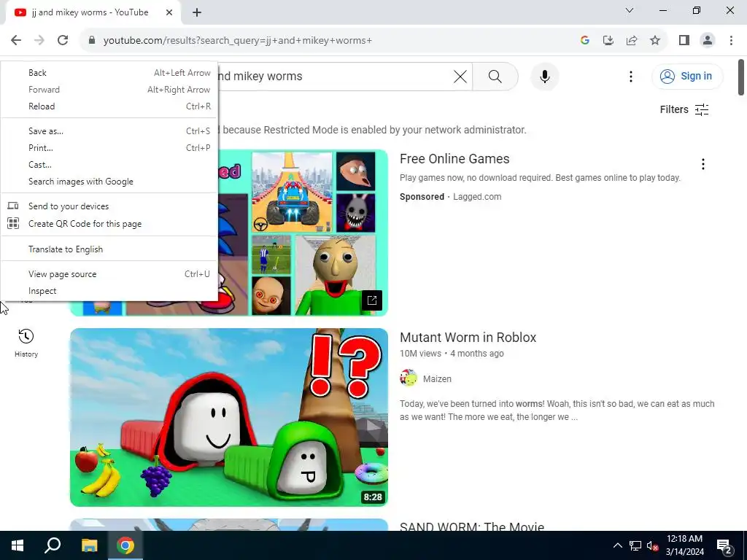Open the Windows Start menu
The image size is (747, 560).
pos(18,545)
